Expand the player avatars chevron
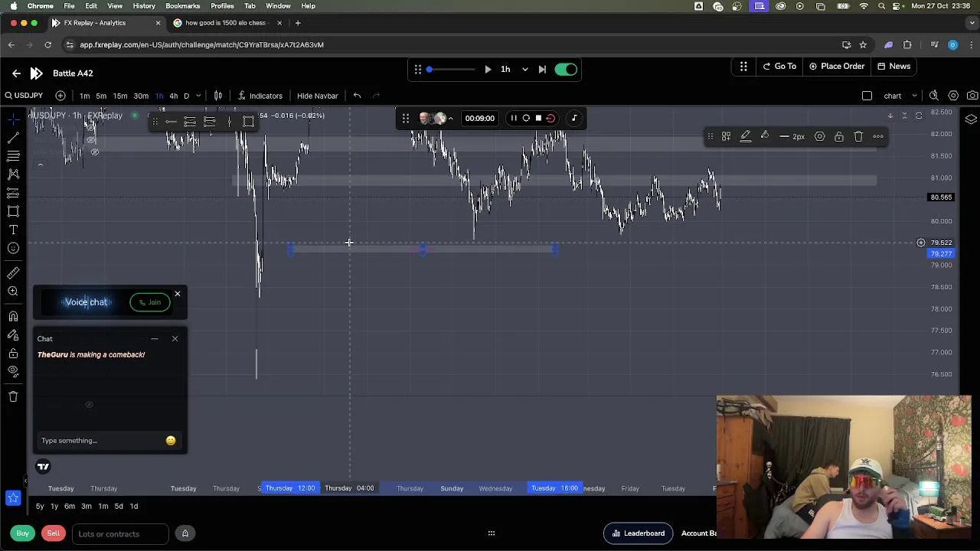This screenshot has height=551, width=980. point(450,119)
